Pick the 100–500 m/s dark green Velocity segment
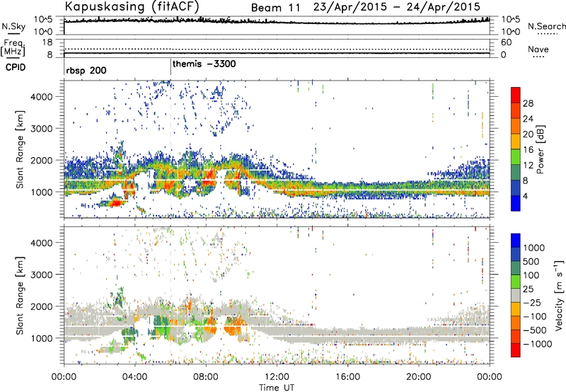 click(x=516, y=268)
